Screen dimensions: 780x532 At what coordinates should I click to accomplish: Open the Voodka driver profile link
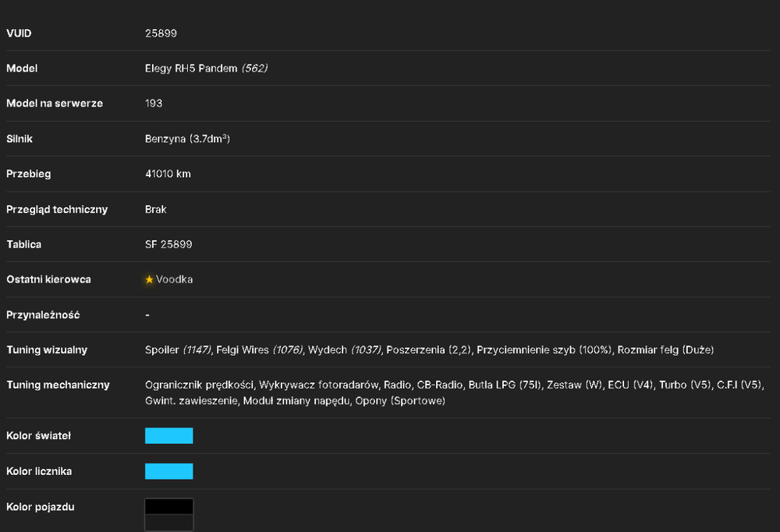coord(174,280)
